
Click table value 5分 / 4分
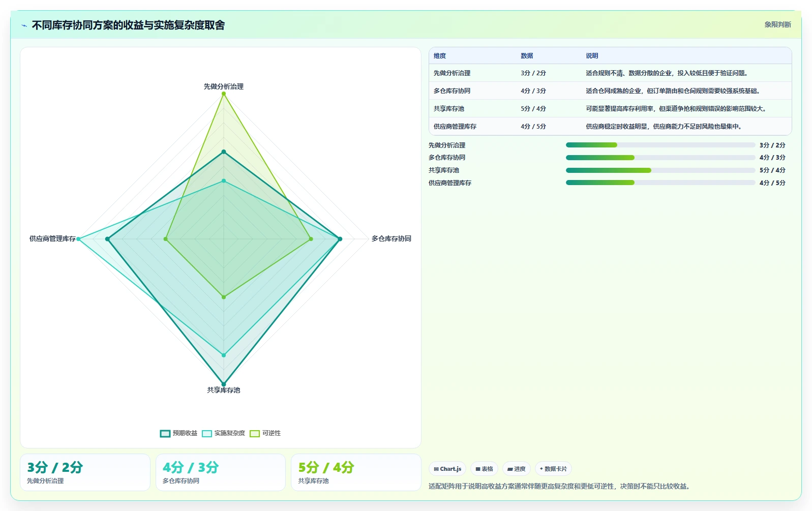pyautogui.click(x=533, y=109)
